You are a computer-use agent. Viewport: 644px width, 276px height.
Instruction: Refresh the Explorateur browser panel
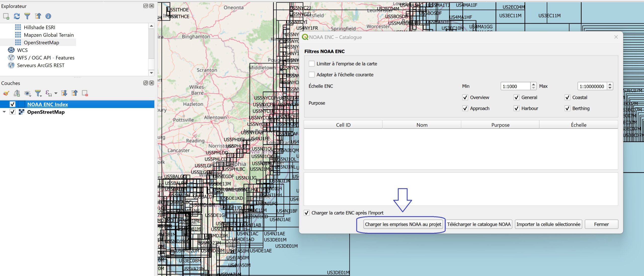tap(17, 16)
